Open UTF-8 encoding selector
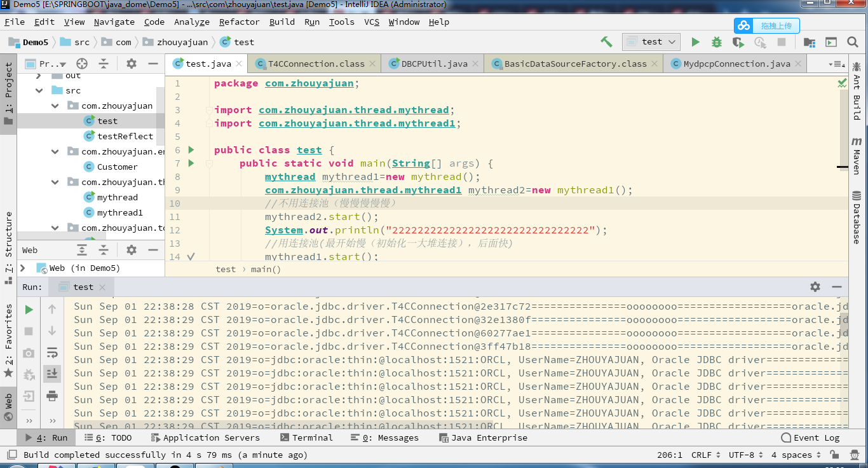 pyautogui.click(x=746, y=455)
